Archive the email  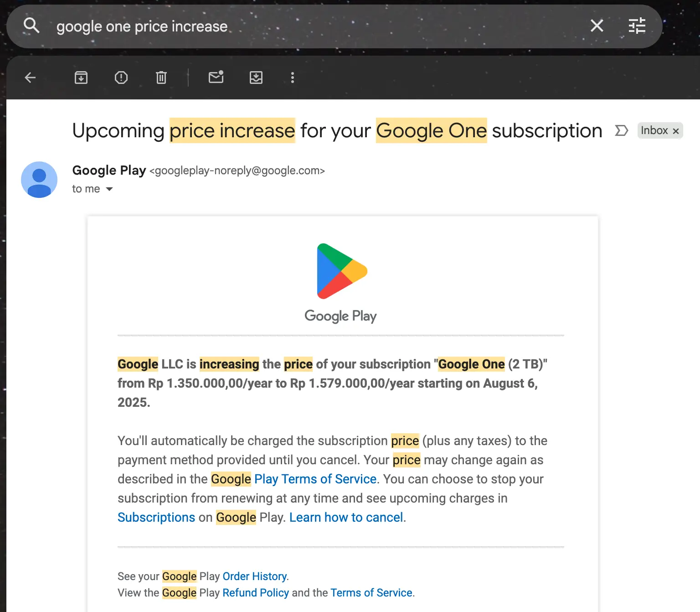(x=81, y=78)
